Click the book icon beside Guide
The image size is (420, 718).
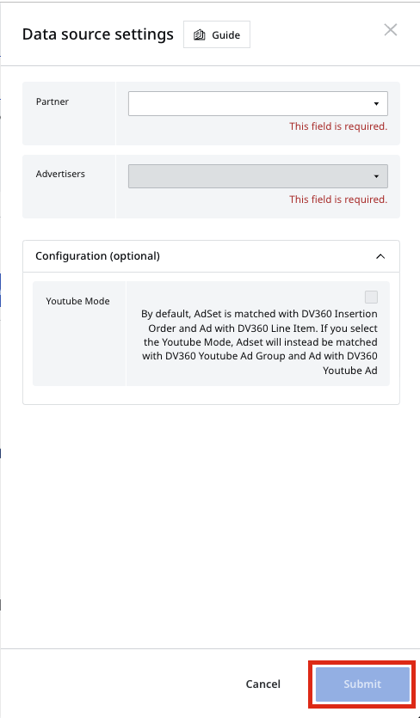coord(199,35)
